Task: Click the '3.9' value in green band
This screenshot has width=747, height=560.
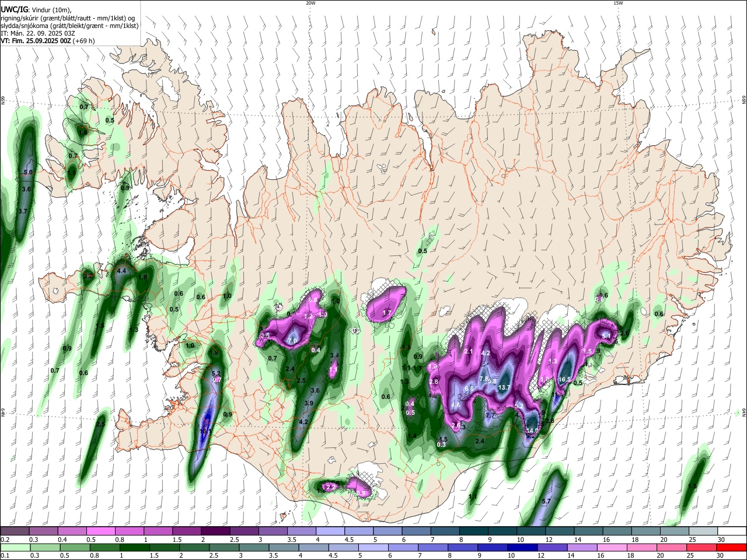Action: 309,404
